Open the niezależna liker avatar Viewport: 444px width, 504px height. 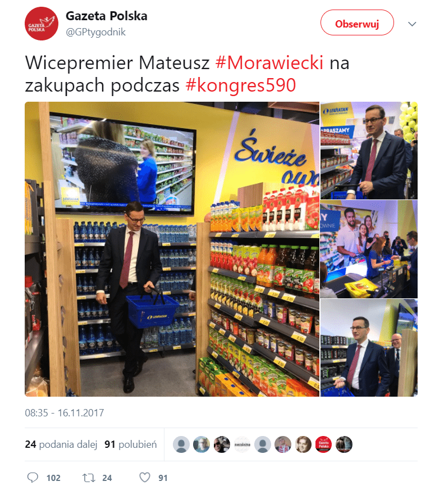pos(242,444)
